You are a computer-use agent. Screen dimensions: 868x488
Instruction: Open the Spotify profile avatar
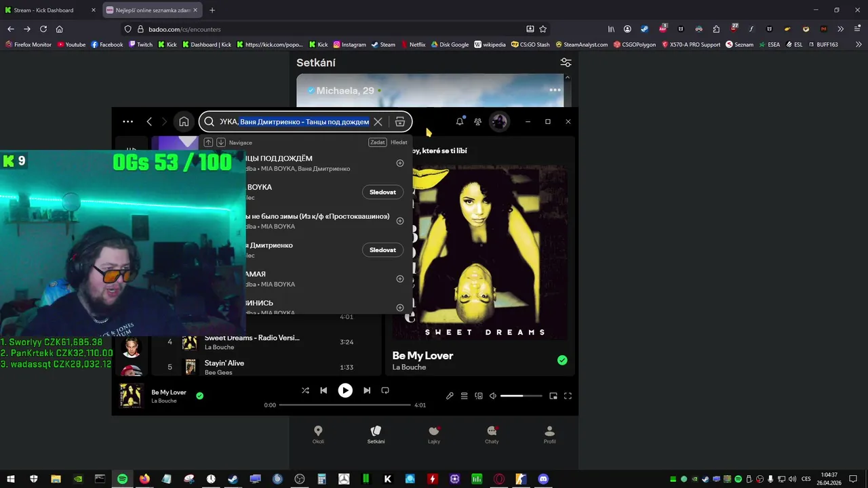coord(499,121)
